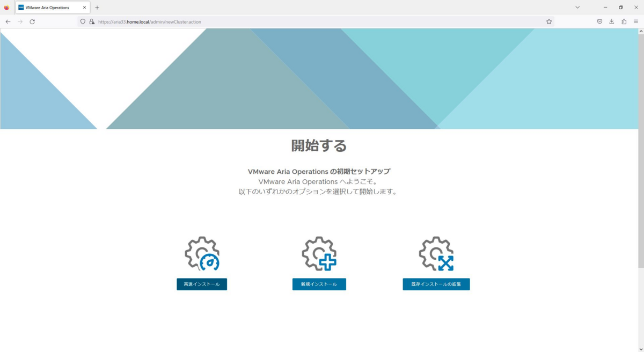This screenshot has height=352, width=644.
Task: Click the URL address bar field
Action: [316, 21]
